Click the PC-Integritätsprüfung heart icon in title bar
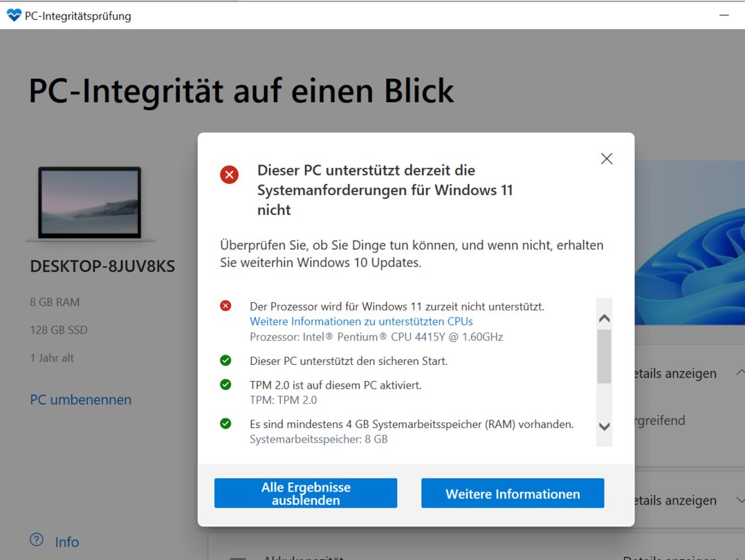Viewport: 745px width, 560px height. click(14, 15)
